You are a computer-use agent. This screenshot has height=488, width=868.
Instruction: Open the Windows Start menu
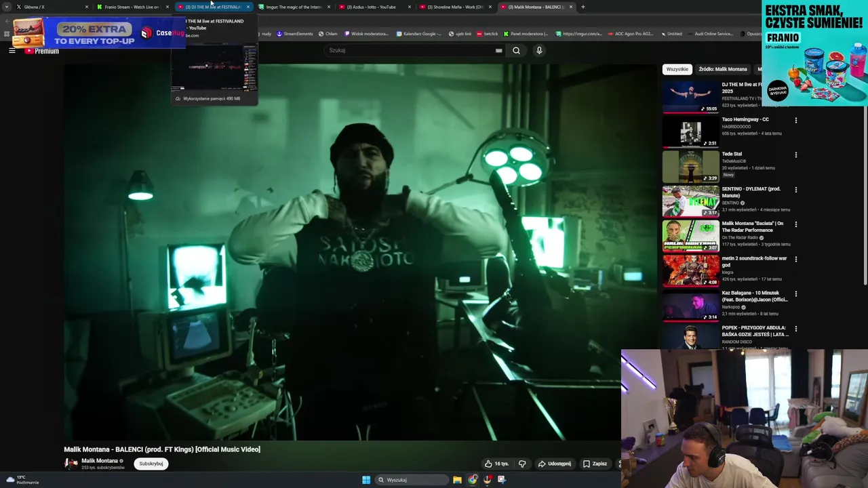[x=366, y=480]
